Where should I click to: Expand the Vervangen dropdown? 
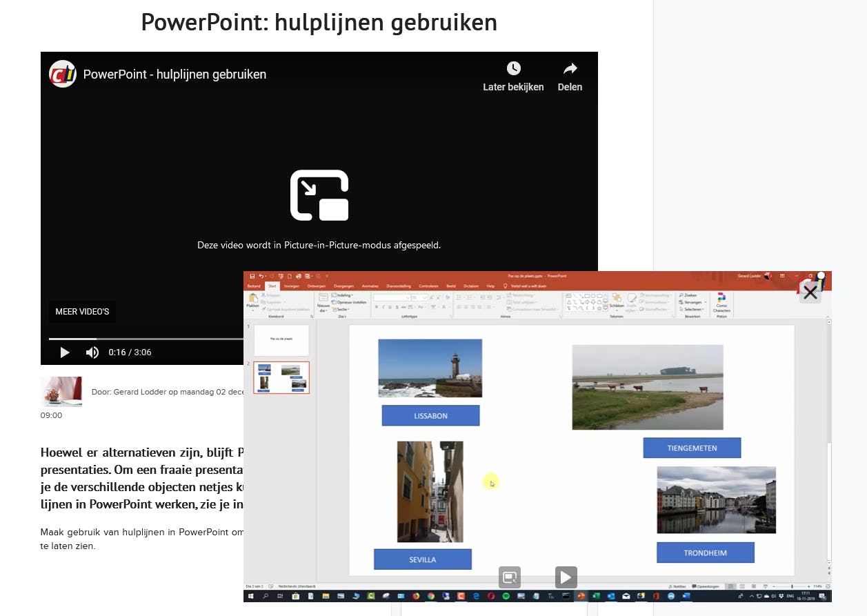692,302
